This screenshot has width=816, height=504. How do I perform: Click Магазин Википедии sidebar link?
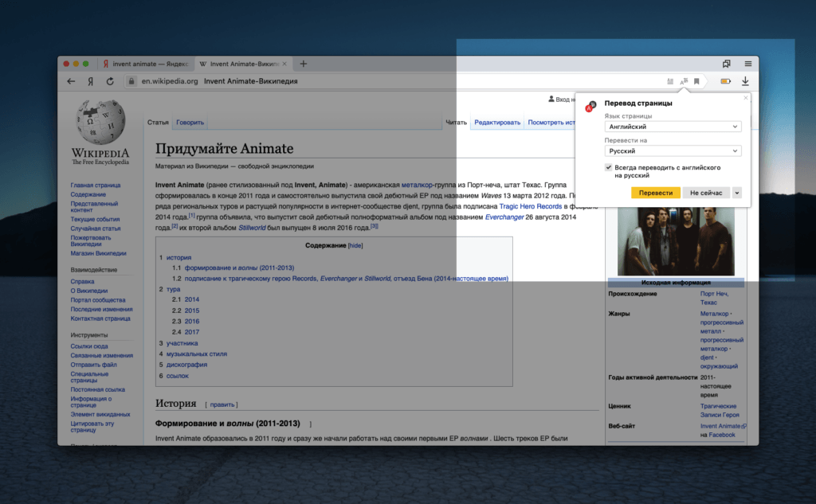click(98, 253)
